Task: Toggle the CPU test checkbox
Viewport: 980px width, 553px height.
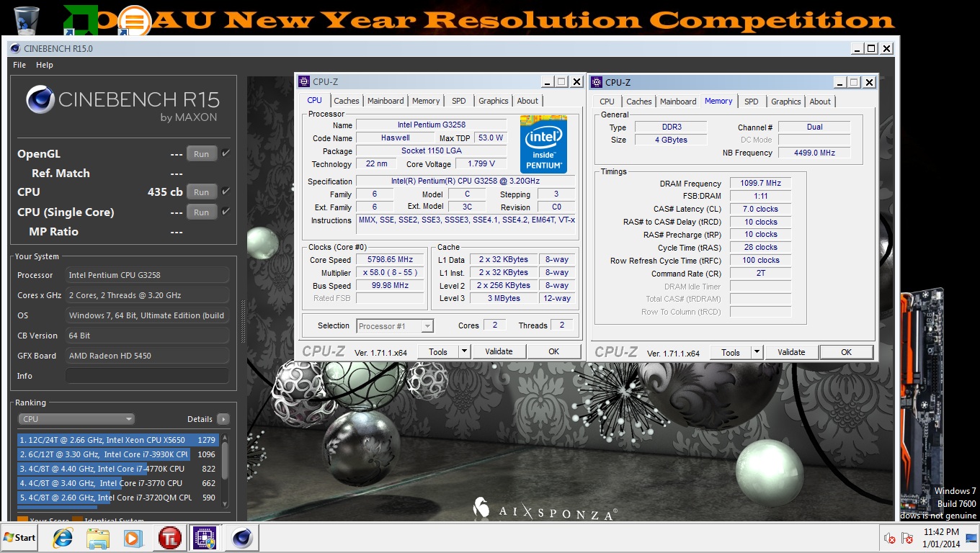Action: tap(226, 192)
